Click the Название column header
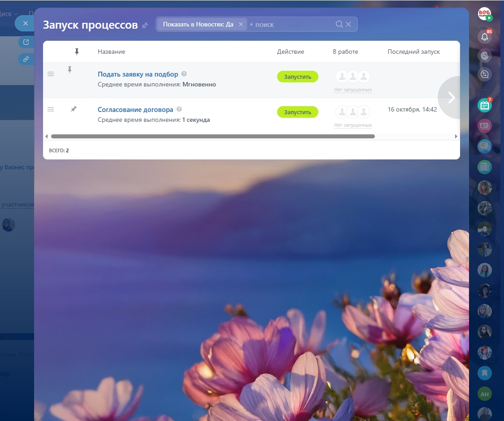Viewport: 504px width, 421px height. [x=111, y=52]
